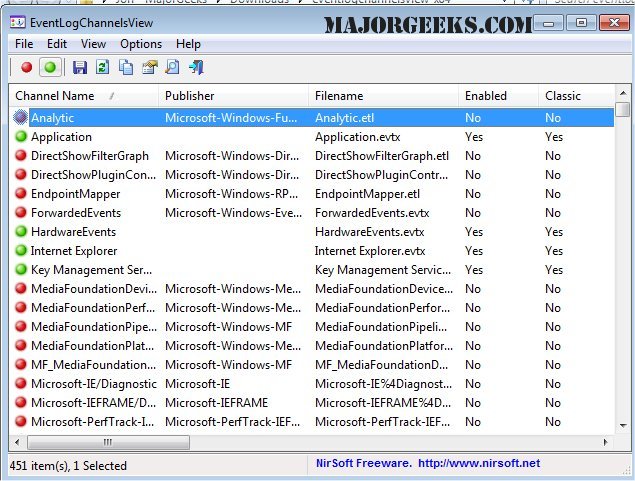Open the File menu
This screenshot has width=635, height=481.
click(24, 44)
